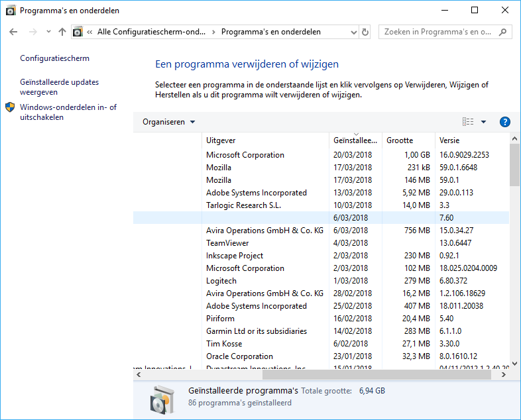This screenshot has height=420, width=521.
Task: Select Adobe Systems row version 18.011.20038
Action: (x=321, y=306)
